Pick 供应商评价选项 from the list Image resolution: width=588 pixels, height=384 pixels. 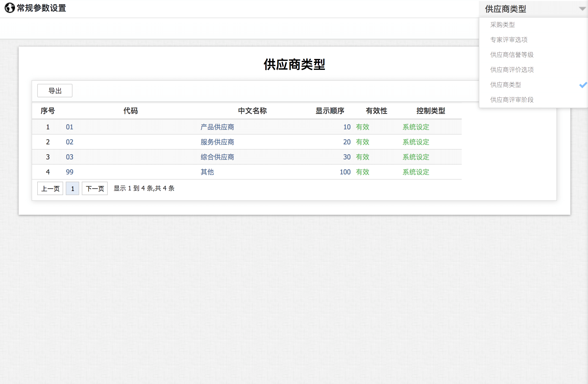click(512, 70)
